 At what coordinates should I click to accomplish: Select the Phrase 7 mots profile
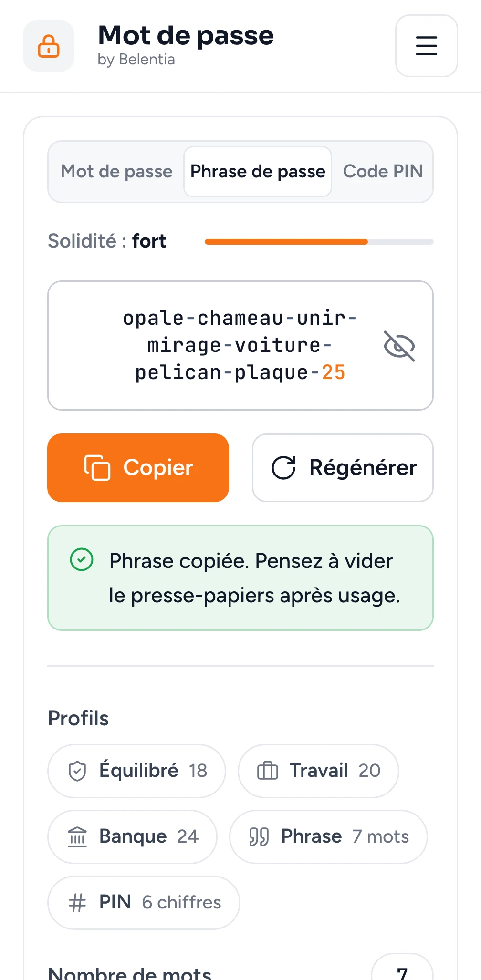click(328, 837)
